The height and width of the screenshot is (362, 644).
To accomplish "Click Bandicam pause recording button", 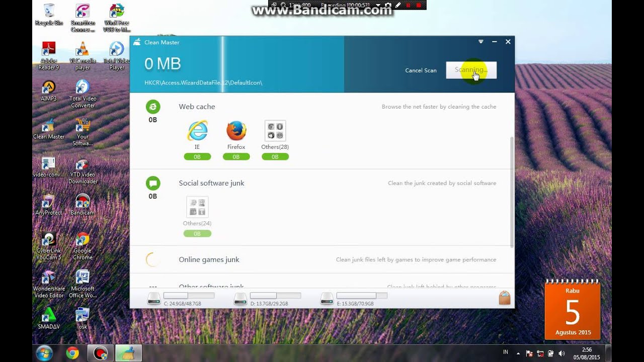I will pos(408,5).
